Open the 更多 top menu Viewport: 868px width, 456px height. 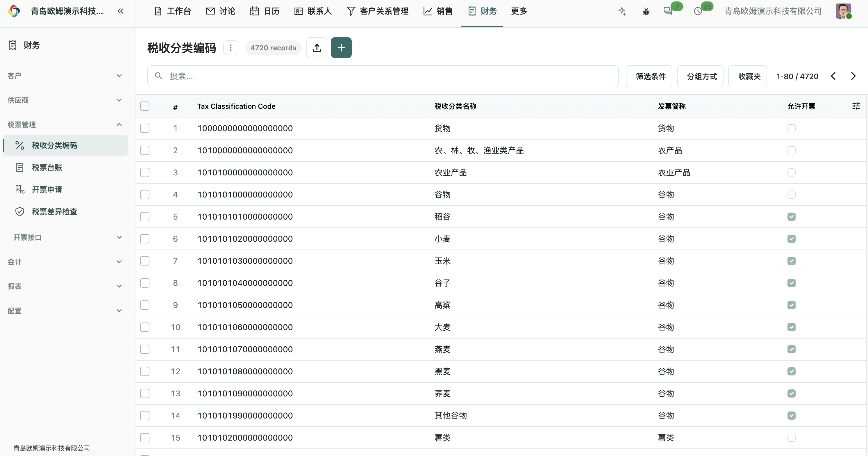click(x=519, y=11)
